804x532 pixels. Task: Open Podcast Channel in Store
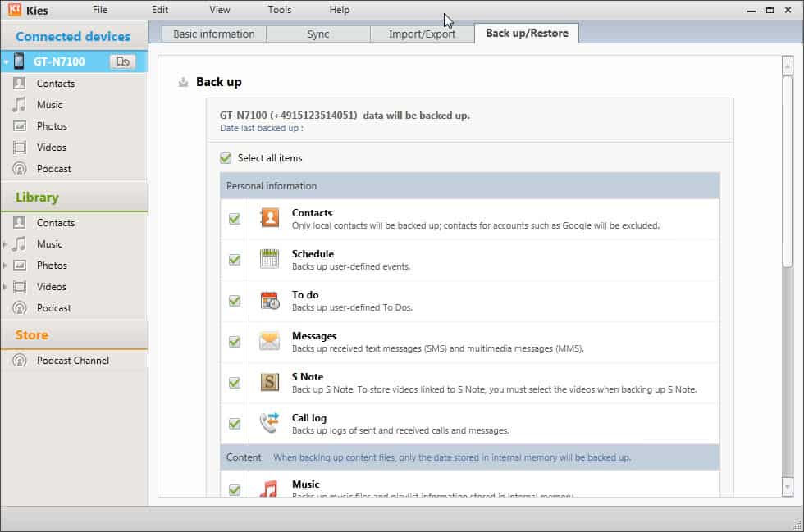tap(72, 361)
